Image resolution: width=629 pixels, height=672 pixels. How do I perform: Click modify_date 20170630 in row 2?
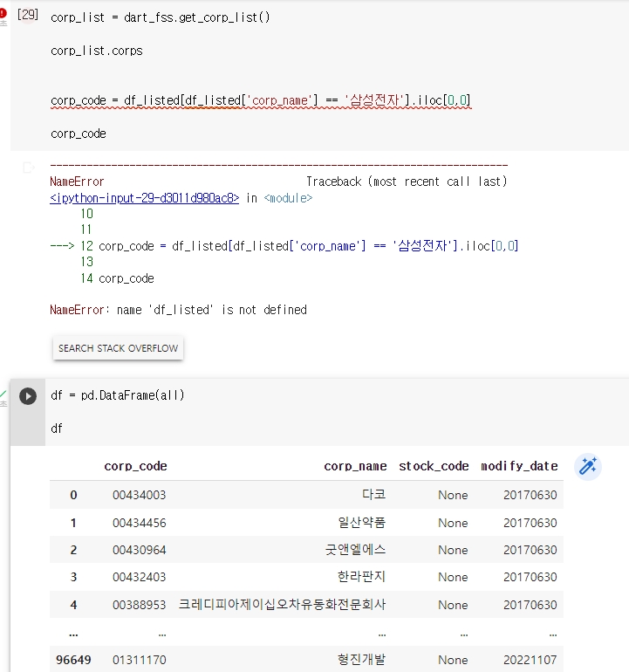pyautogui.click(x=530, y=550)
